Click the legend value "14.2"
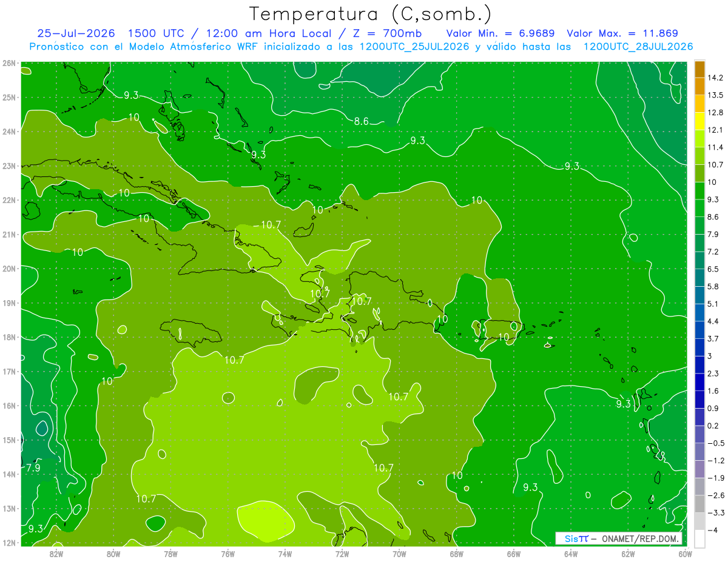The width and height of the screenshot is (728, 562). (715, 78)
